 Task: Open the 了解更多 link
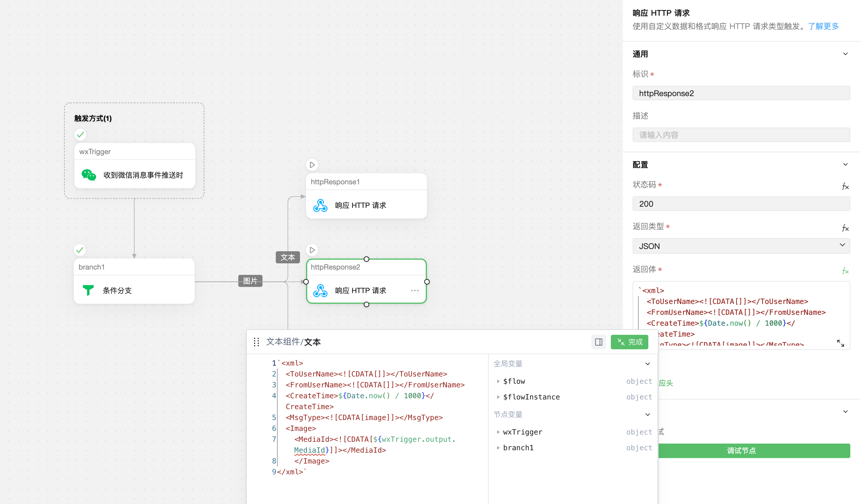click(823, 26)
